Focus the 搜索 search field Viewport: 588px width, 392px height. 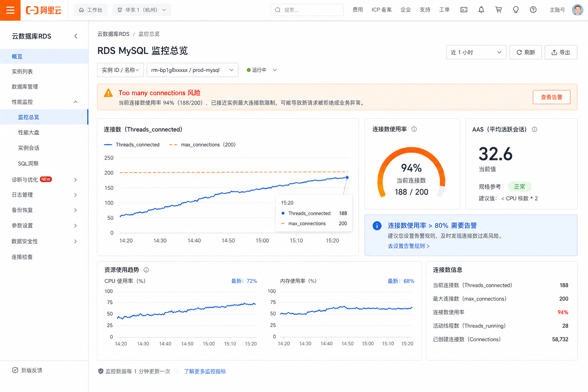(307, 10)
